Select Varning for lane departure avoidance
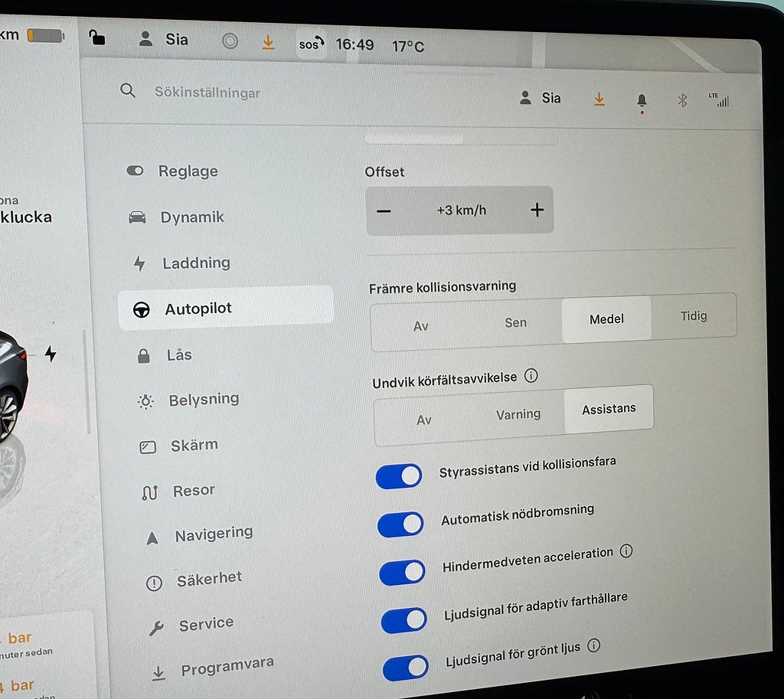 (x=518, y=414)
